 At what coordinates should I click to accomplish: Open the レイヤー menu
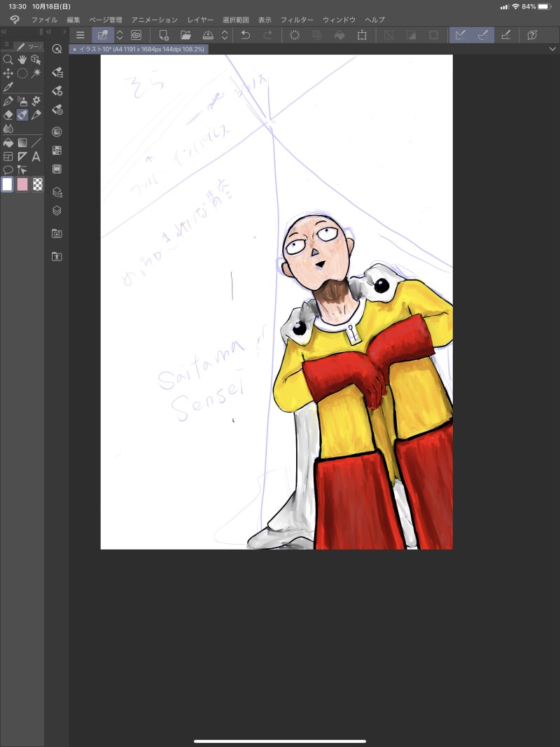[200, 20]
